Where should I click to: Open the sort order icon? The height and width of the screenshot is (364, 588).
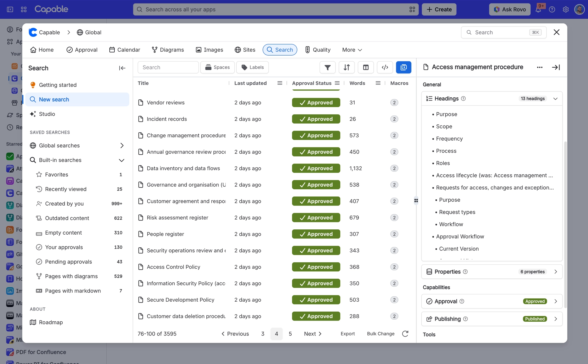(347, 67)
